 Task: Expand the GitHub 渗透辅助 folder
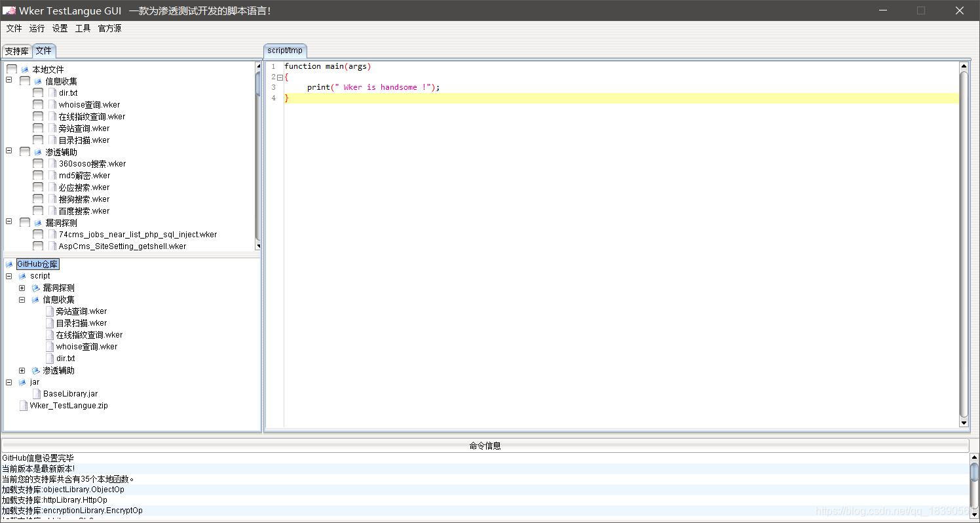[22, 370]
